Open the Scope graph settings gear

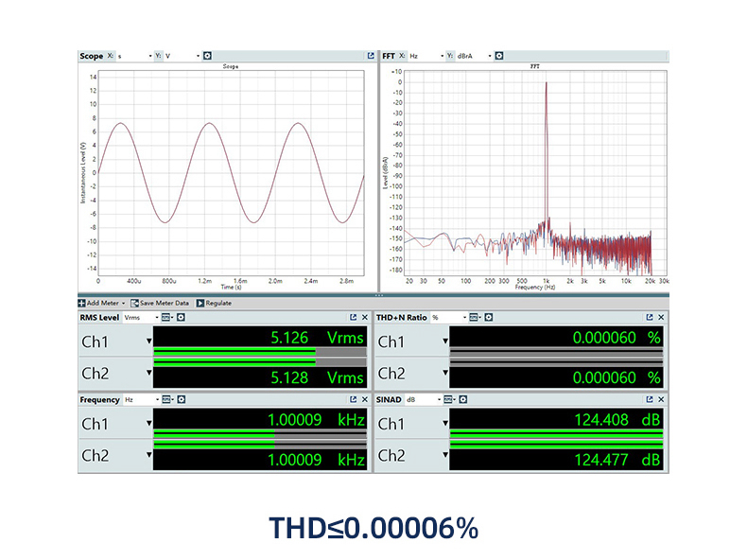(207, 56)
